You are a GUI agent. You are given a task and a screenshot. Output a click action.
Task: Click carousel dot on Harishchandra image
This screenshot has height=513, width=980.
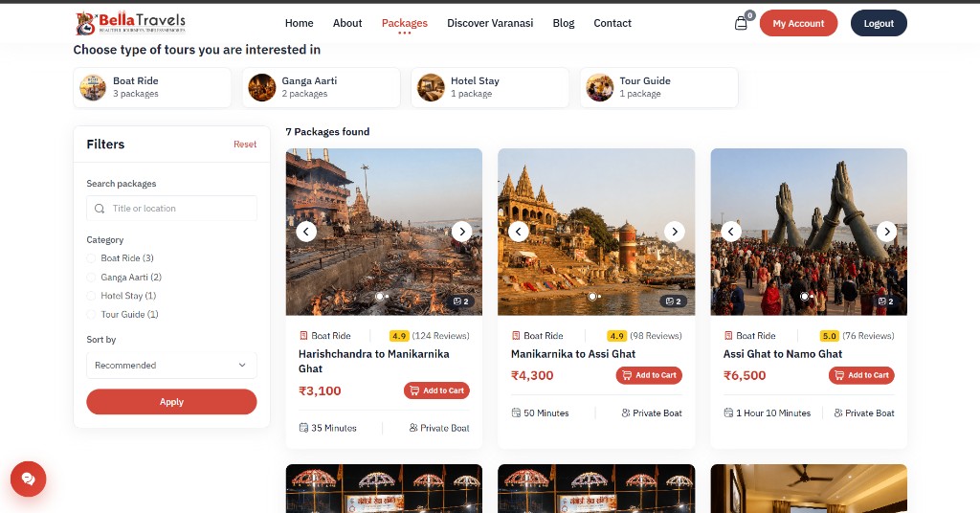point(379,297)
